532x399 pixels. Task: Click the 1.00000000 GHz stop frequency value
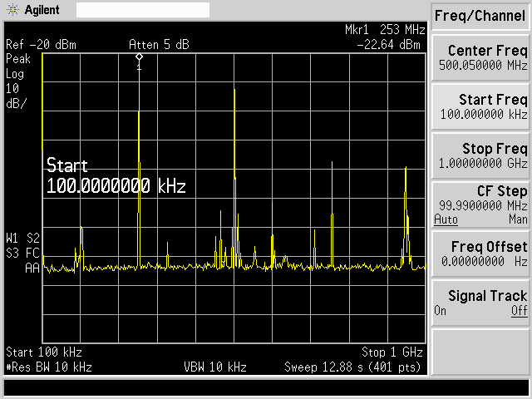[x=483, y=164]
